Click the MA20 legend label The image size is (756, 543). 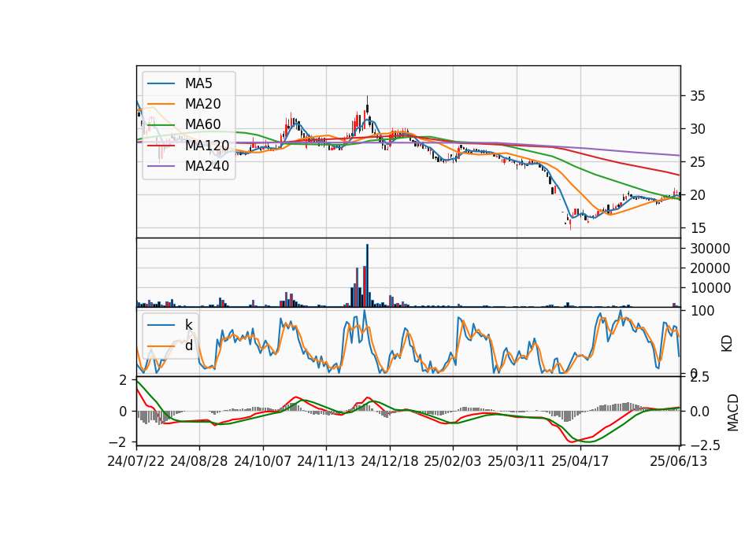coord(202,104)
